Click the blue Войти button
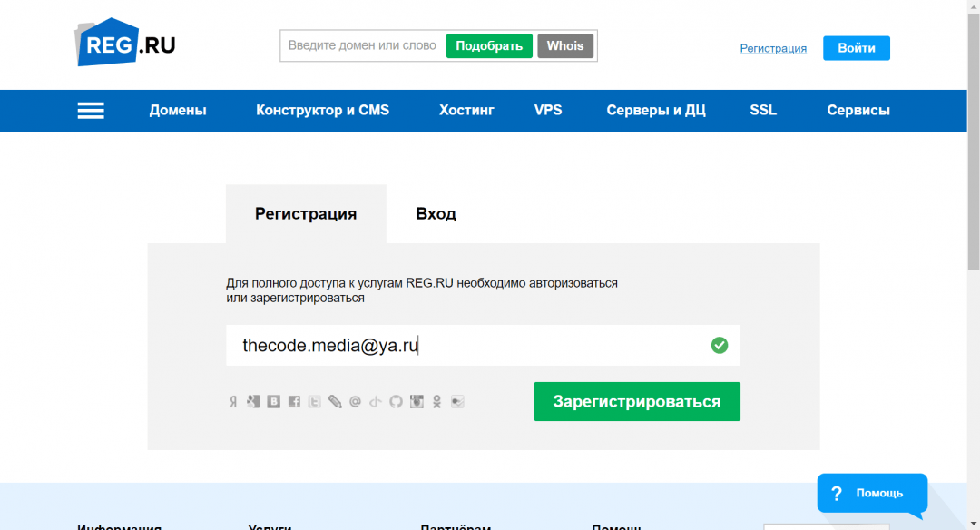980x530 pixels. click(x=856, y=48)
